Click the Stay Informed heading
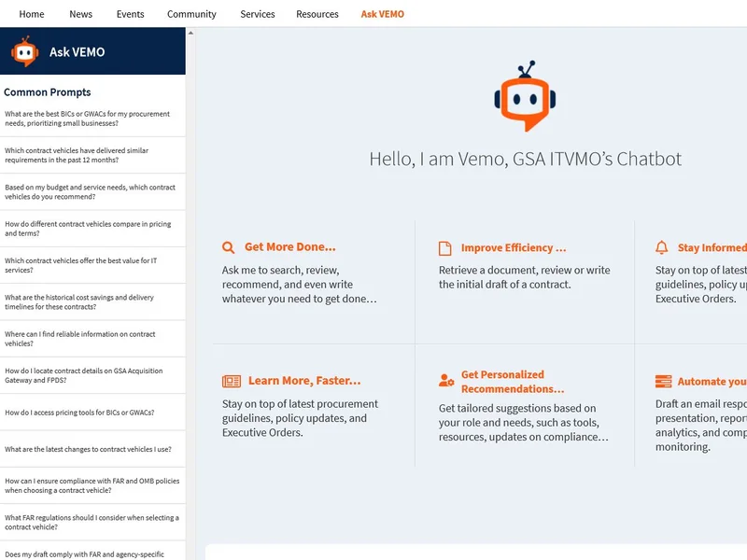 [x=712, y=247]
